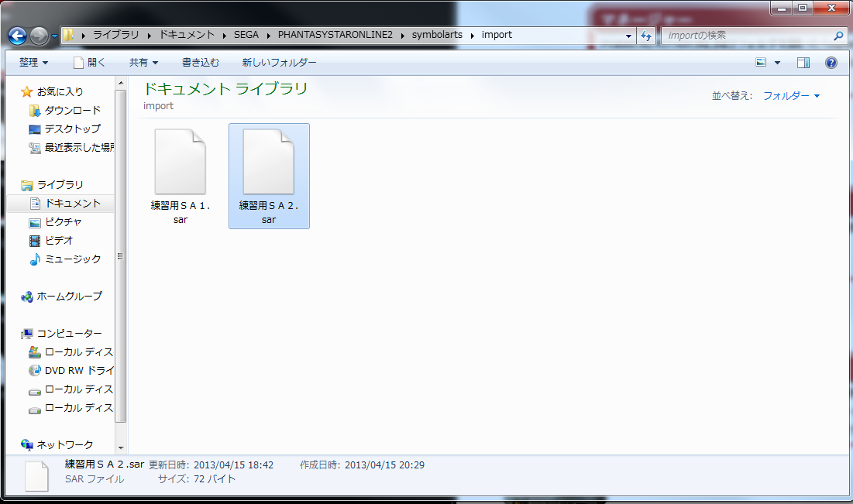Screen dimensions: 853x504
Task: Open the 整理 menu
Action: pyautogui.click(x=34, y=63)
